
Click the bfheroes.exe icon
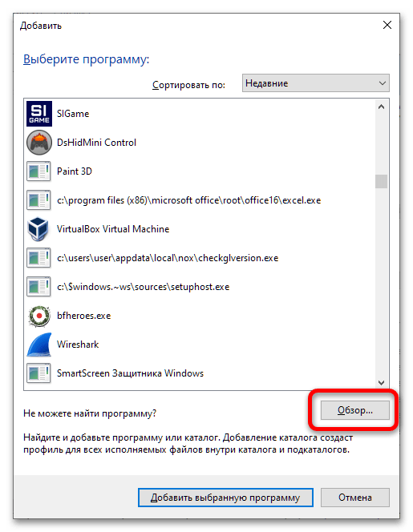(39, 316)
